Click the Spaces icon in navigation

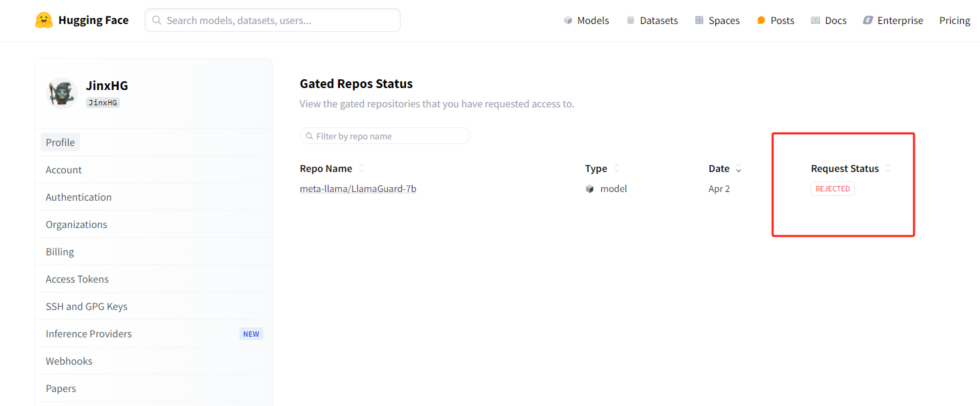[x=699, y=21]
